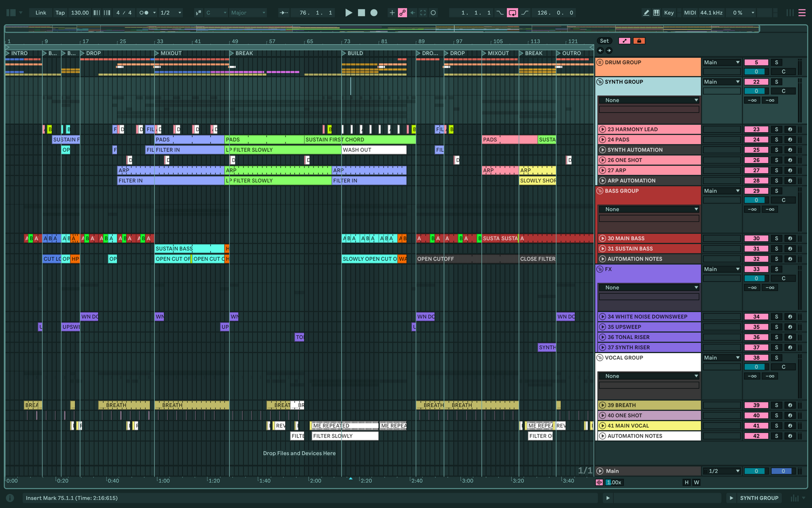This screenshot has width=812, height=508.
Task: Unfold the 27 ARP track
Action: [x=602, y=170]
